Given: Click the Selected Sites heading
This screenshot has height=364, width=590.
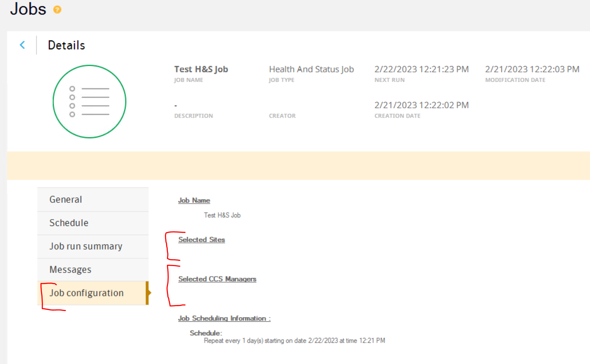Looking at the screenshot, I should (201, 240).
